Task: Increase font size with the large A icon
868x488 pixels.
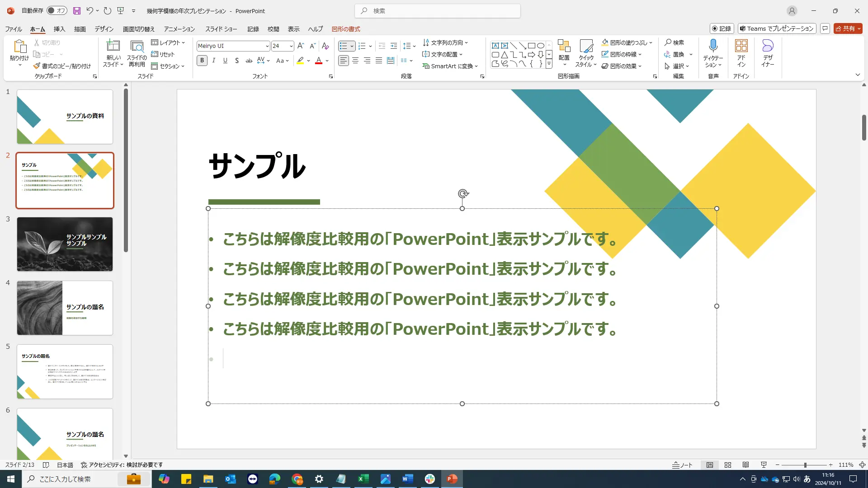Action: pos(301,46)
